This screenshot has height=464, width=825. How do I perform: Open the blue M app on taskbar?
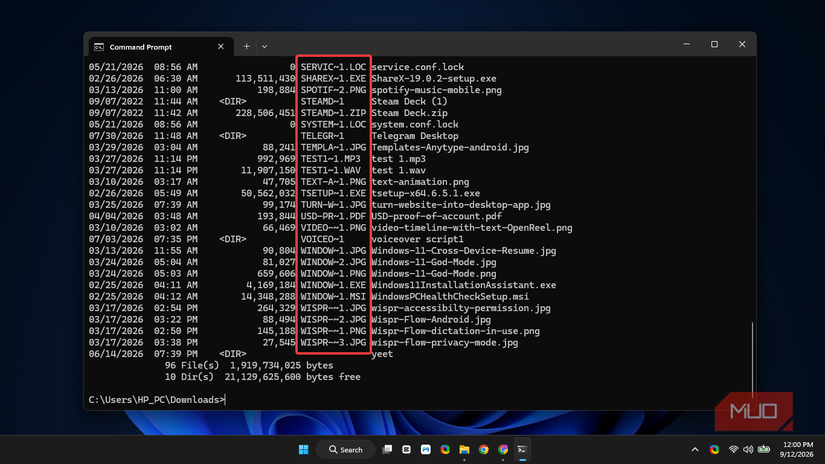click(x=426, y=449)
